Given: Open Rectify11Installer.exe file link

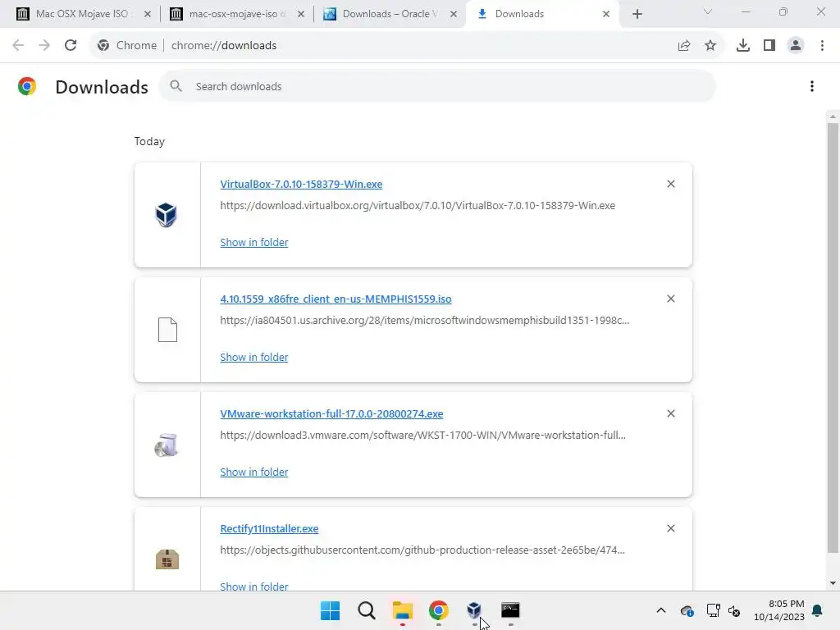Looking at the screenshot, I should coord(269,529).
